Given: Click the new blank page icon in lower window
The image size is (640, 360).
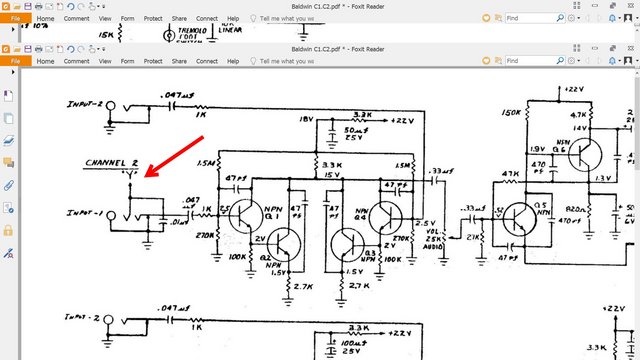Looking at the screenshot, I should tap(60, 49).
